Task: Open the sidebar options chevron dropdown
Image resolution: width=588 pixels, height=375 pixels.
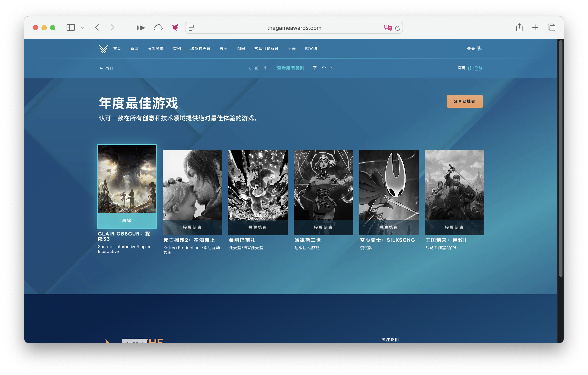Action: coord(83,27)
